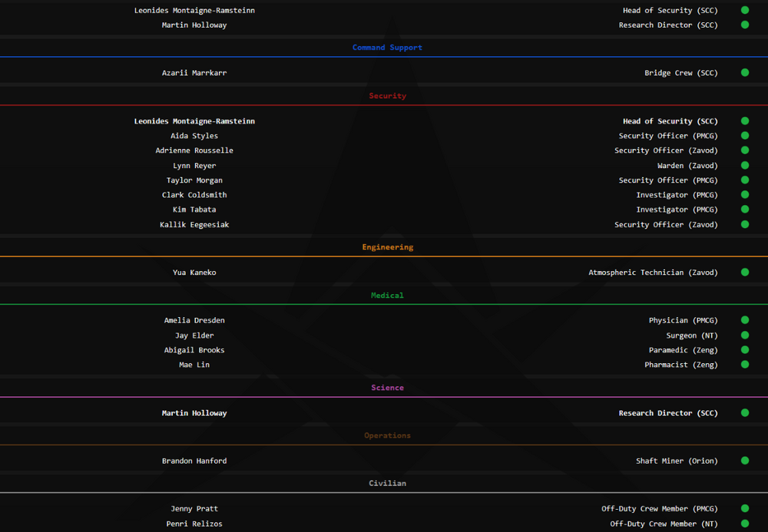Select the Kallik Eegeesiak name entry

click(x=194, y=225)
